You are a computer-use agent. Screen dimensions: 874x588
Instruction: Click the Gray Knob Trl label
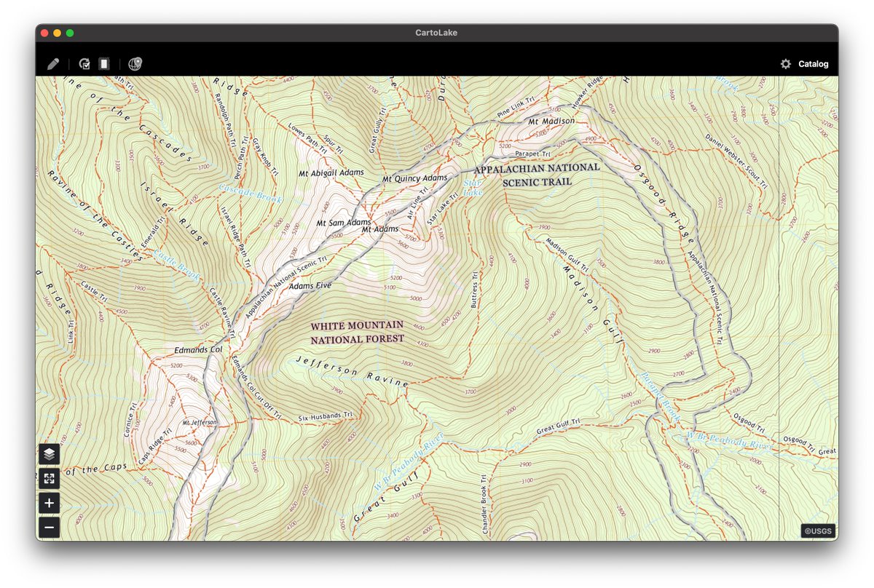(264, 156)
